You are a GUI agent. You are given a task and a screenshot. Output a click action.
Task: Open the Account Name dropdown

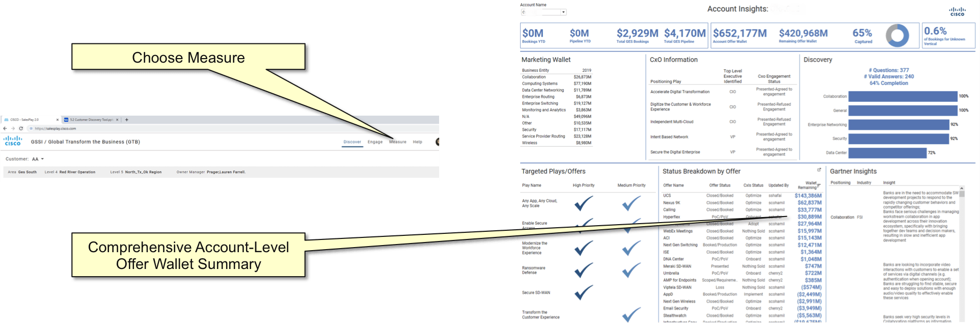click(563, 12)
